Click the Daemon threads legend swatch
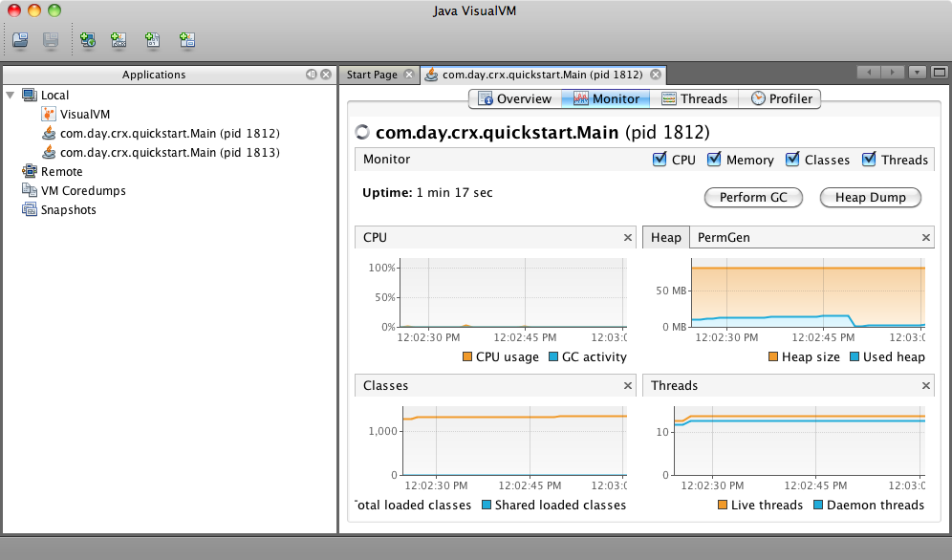 pyautogui.click(x=818, y=505)
